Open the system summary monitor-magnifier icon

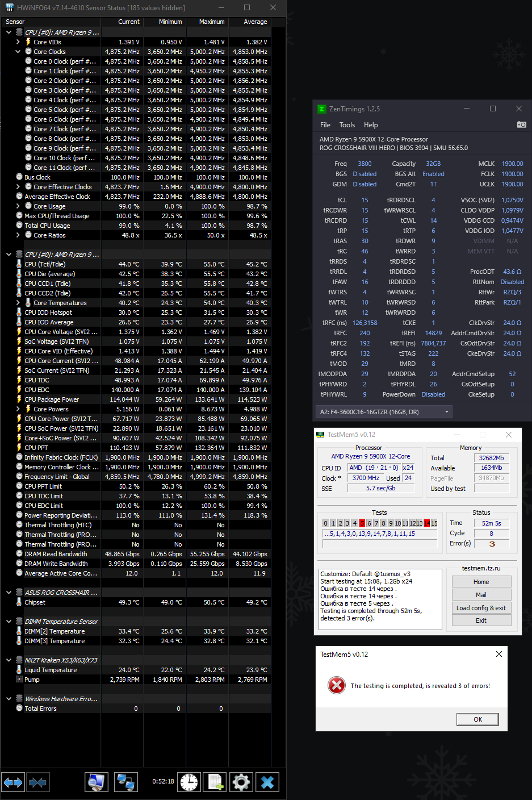tap(97, 782)
